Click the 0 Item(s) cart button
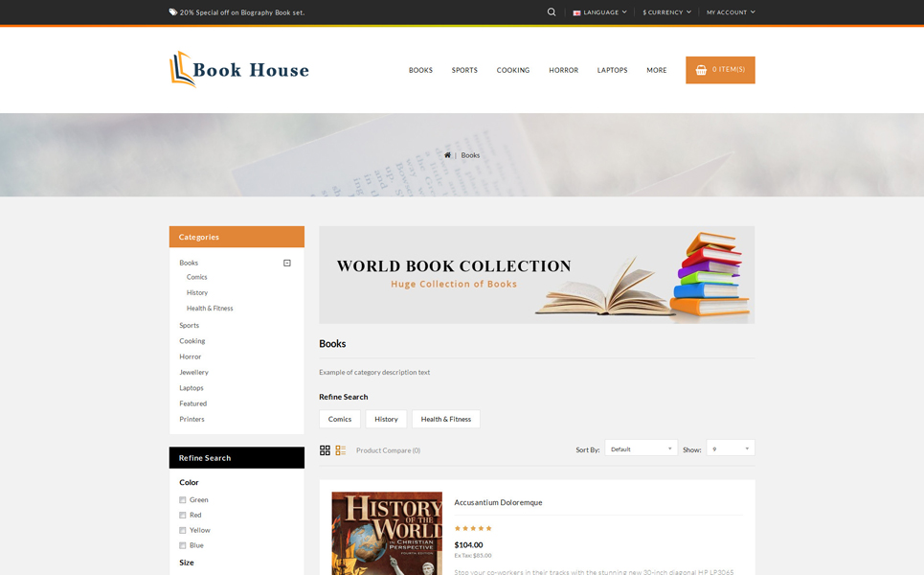This screenshot has height=575, width=924. (x=720, y=70)
